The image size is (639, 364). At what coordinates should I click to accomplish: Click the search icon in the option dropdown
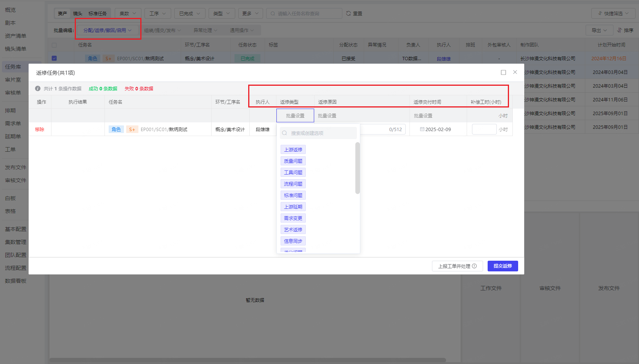coord(284,133)
